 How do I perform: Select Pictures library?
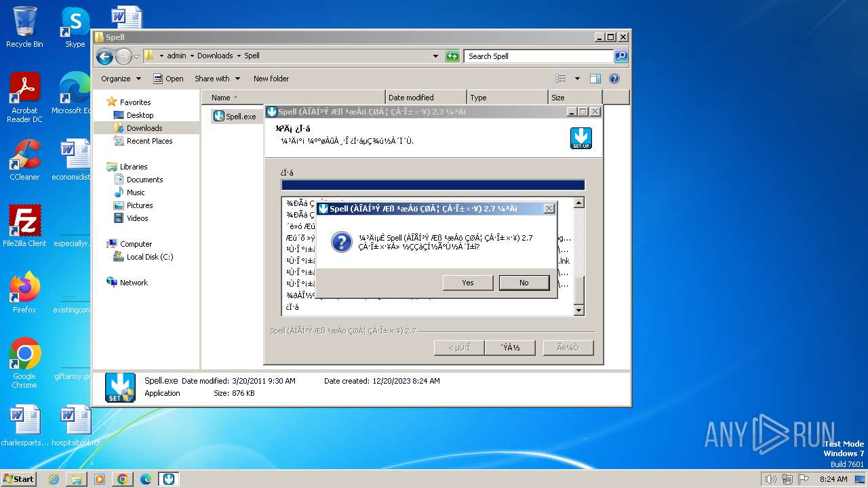coord(140,205)
